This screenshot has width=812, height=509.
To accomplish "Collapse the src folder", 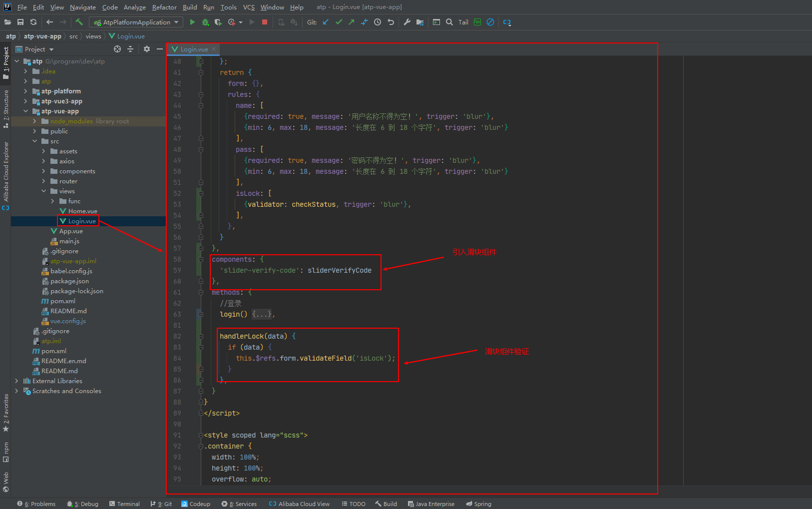I will 35,141.
